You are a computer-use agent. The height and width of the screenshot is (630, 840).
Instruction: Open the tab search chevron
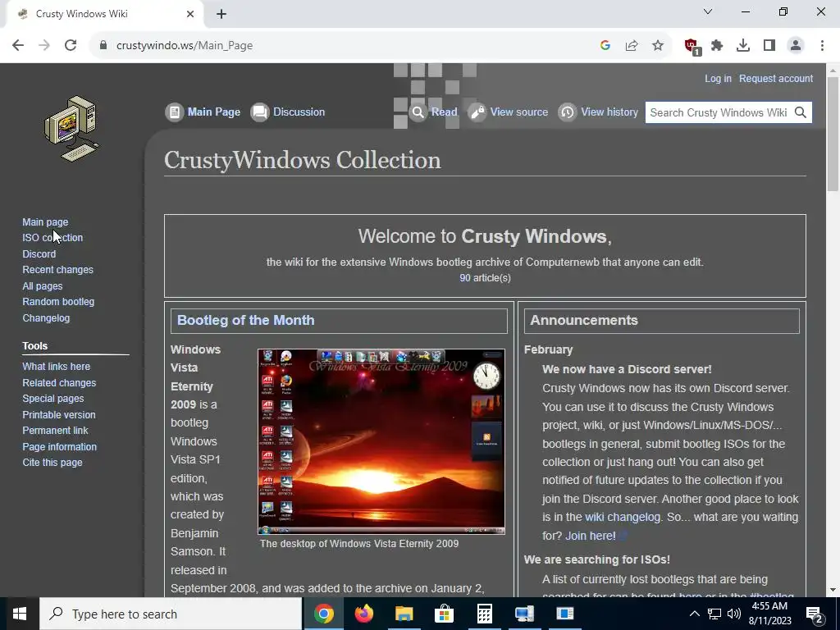tap(708, 11)
